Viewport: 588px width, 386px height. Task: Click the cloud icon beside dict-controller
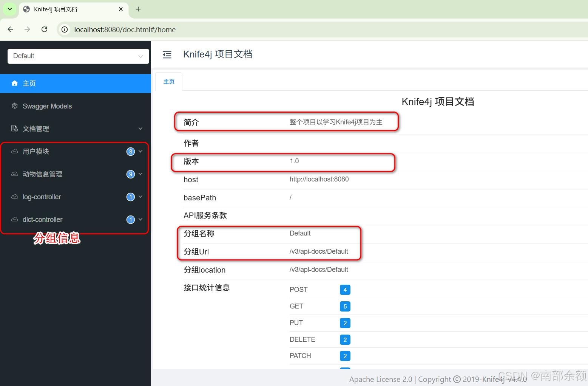(x=15, y=219)
